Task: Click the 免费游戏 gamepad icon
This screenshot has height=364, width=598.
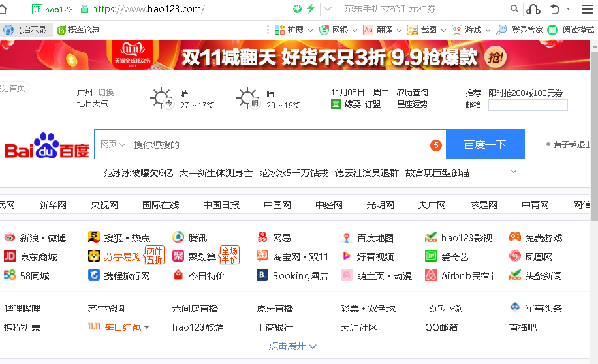Action: point(515,237)
